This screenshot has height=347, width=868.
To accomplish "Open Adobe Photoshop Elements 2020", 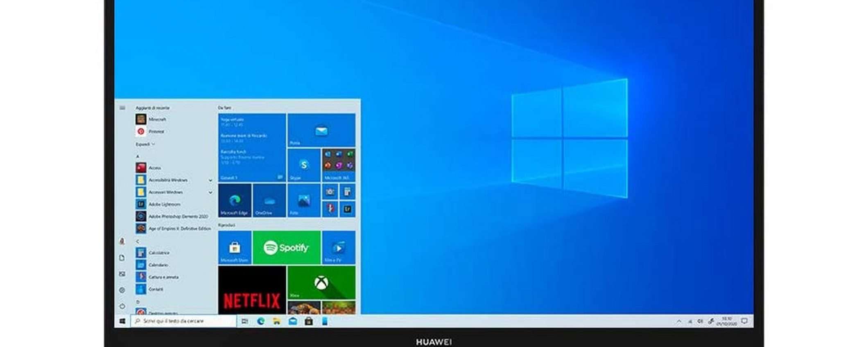I will point(172,216).
